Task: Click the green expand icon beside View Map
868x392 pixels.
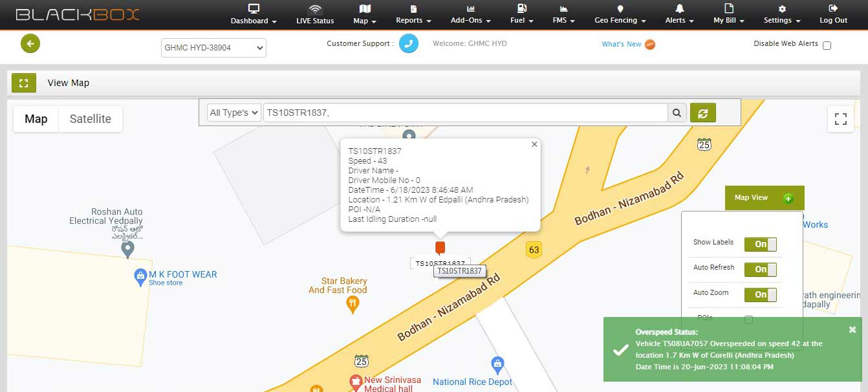Action: tap(24, 83)
